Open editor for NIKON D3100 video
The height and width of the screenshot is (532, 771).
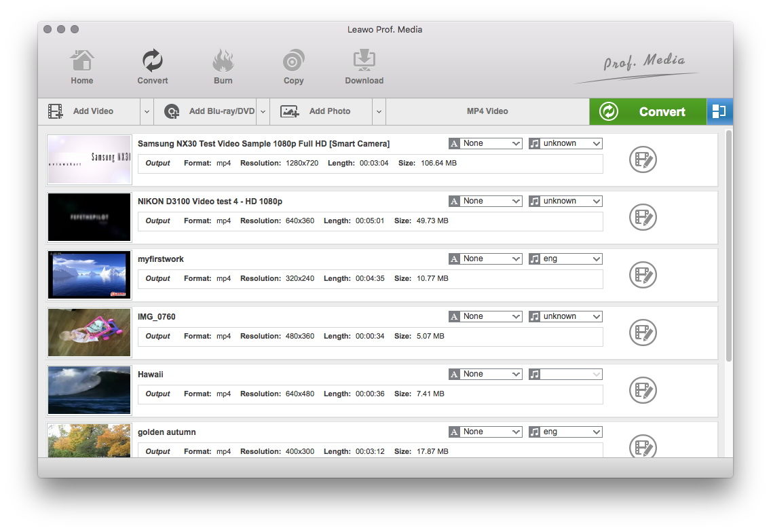pyautogui.click(x=642, y=218)
